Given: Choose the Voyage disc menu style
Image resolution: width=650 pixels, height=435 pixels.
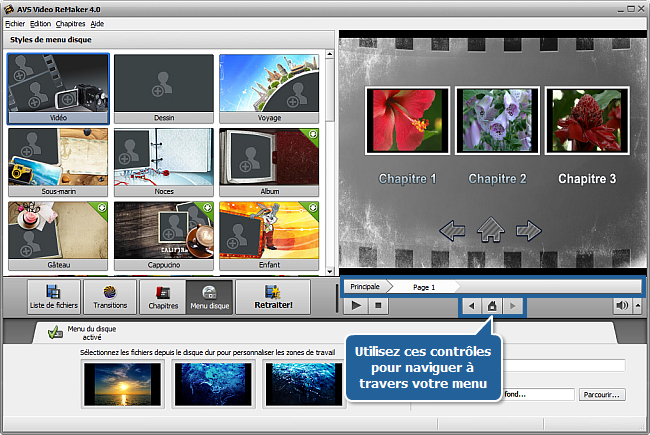Looking at the screenshot, I should click(269, 88).
